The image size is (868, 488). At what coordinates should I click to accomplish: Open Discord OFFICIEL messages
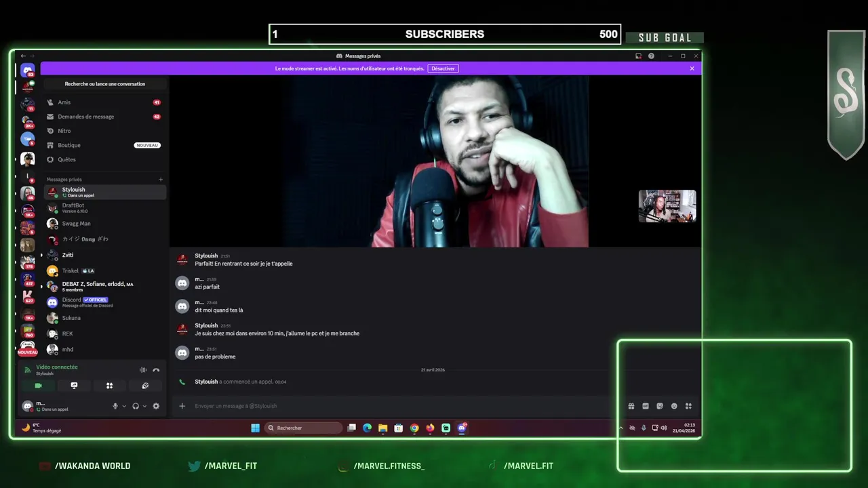tap(105, 302)
